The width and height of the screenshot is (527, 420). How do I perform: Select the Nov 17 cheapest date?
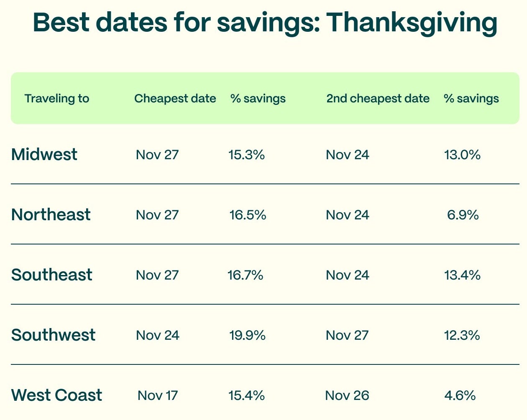click(158, 396)
